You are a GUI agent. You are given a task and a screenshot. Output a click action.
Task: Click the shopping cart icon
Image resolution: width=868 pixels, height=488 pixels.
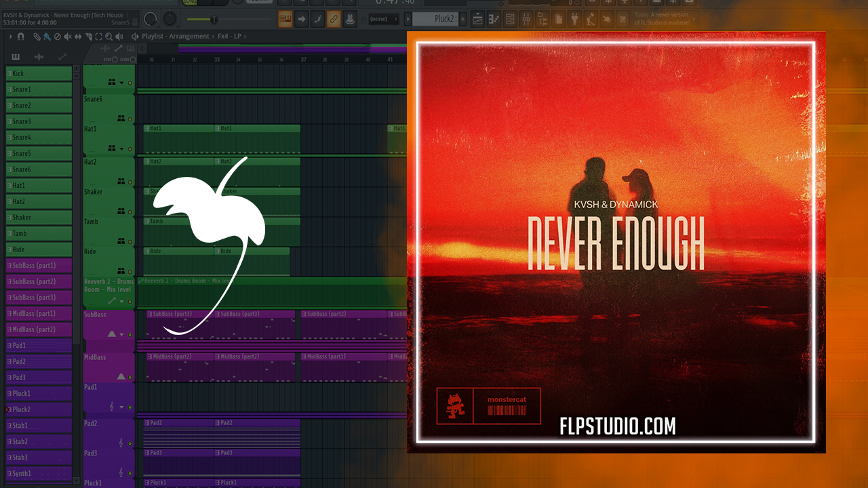coord(623,19)
